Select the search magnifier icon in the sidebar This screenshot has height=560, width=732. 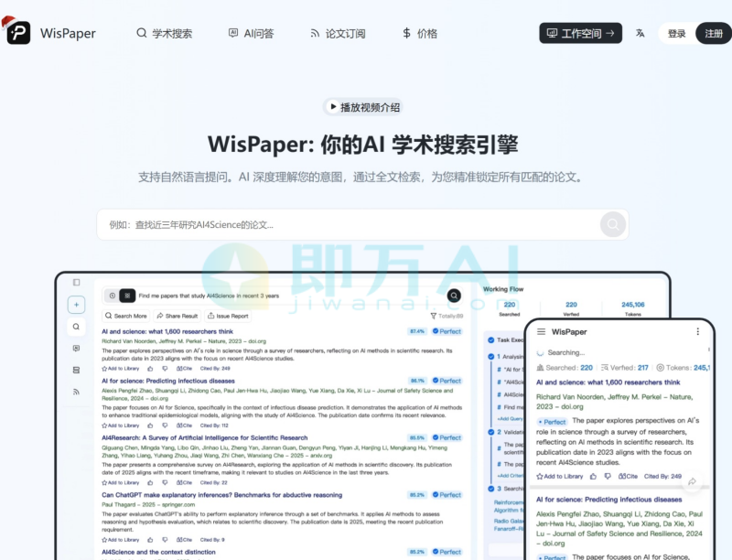[77, 327]
